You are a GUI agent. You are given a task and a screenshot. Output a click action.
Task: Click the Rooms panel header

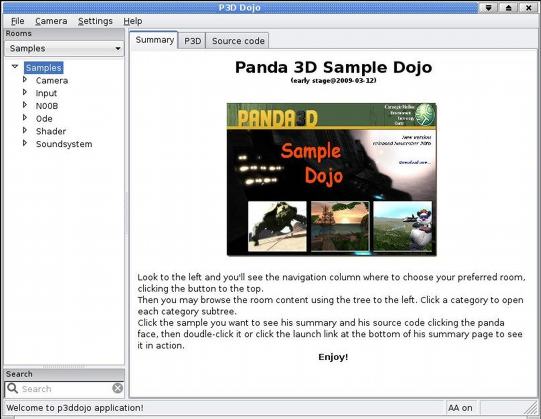(64, 33)
